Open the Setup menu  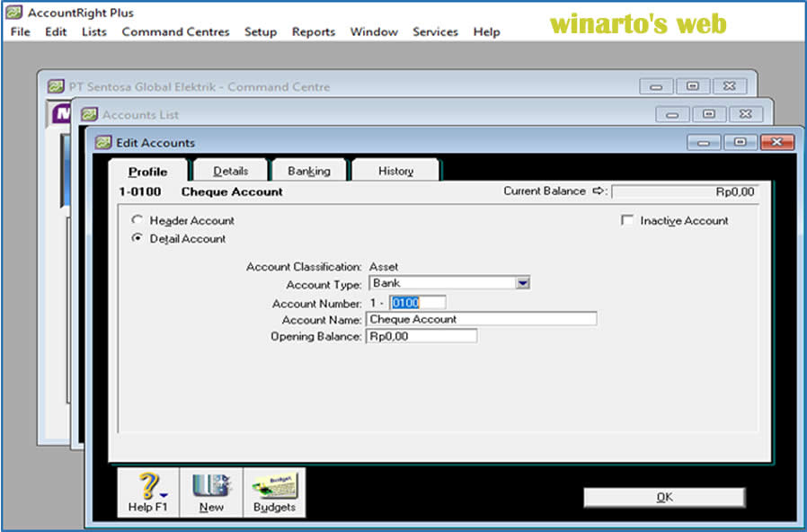click(261, 31)
